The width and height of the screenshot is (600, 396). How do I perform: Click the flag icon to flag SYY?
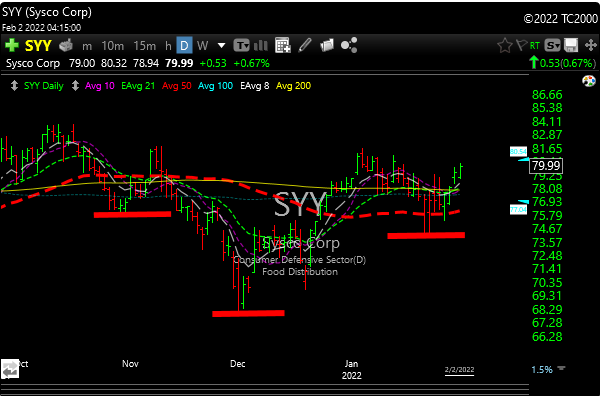[521, 45]
